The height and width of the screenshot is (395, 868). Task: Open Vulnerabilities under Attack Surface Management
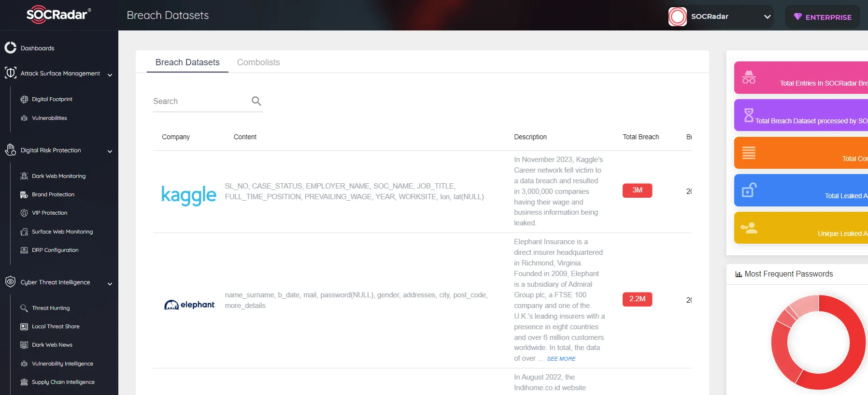(x=49, y=118)
